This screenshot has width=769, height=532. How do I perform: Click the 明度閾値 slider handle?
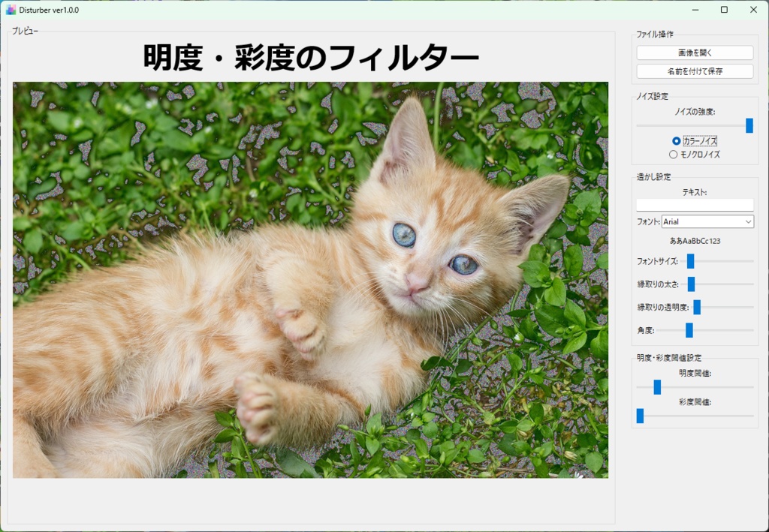click(657, 387)
